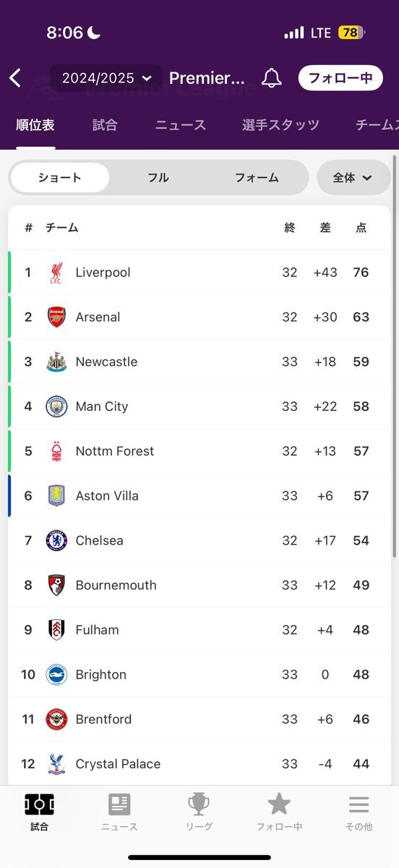Tap the notification bell icon
Viewport: 399px width, 868px height.
tap(271, 78)
